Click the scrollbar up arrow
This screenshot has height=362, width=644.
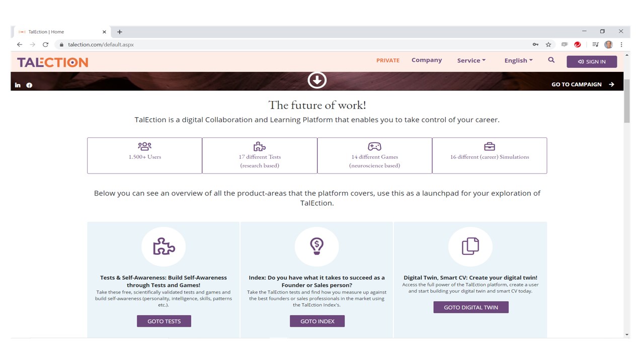tap(626, 55)
